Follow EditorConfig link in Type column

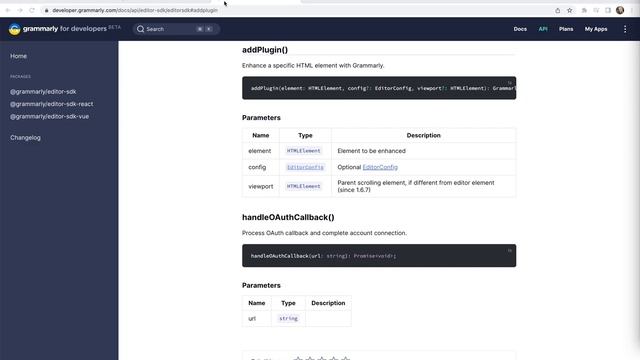(x=305, y=167)
